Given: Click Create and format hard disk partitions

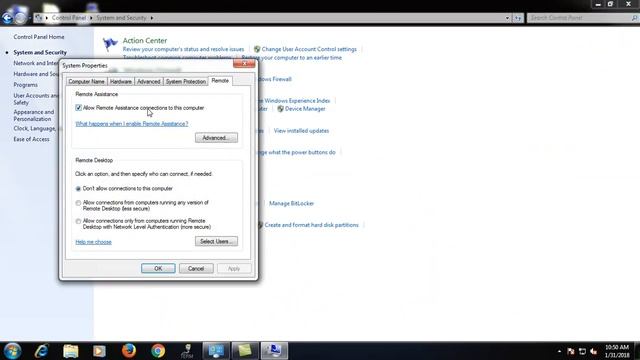Looking at the screenshot, I should point(311,225).
